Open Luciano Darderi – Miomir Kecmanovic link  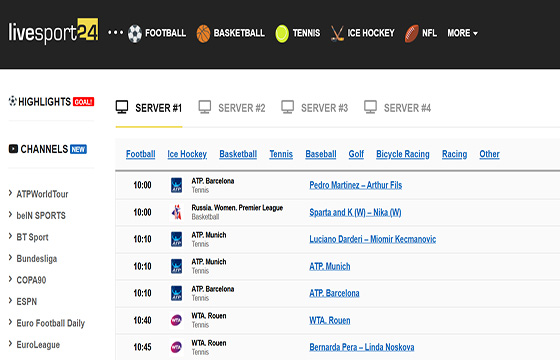372,239
